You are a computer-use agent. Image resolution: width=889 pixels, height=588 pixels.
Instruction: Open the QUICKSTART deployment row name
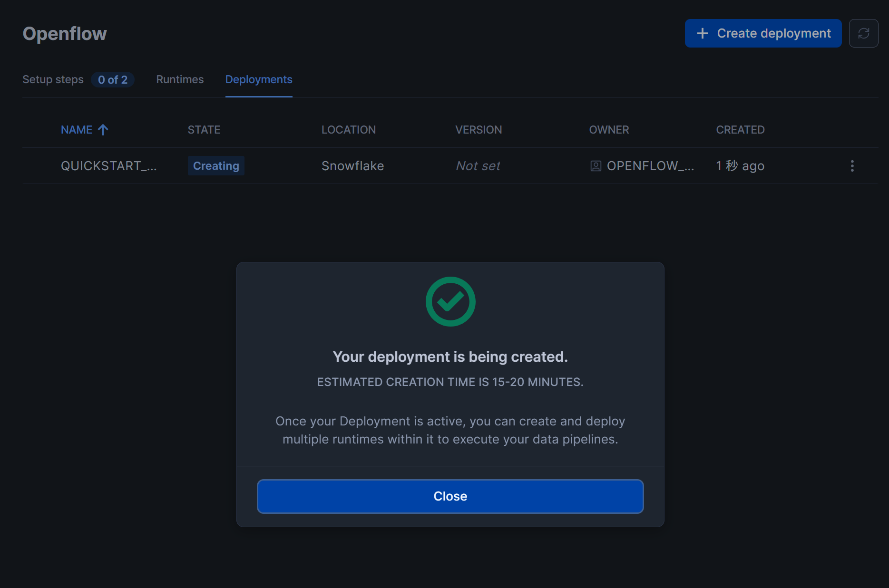click(108, 166)
